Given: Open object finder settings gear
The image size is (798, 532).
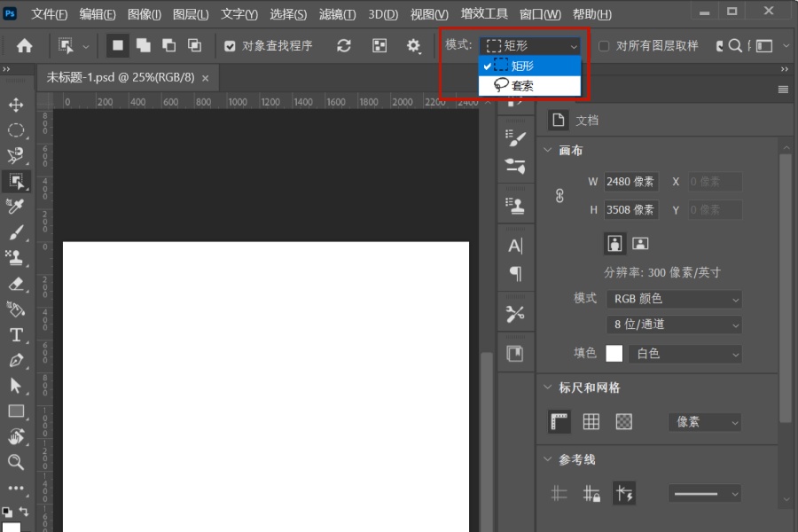Looking at the screenshot, I should [413, 46].
